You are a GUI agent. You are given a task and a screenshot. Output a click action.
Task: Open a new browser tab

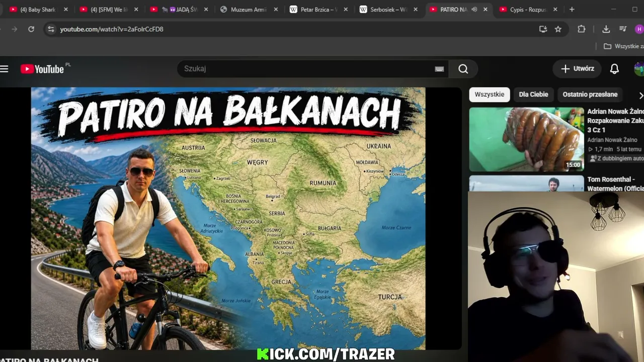pyautogui.click(x=572, y=10)
